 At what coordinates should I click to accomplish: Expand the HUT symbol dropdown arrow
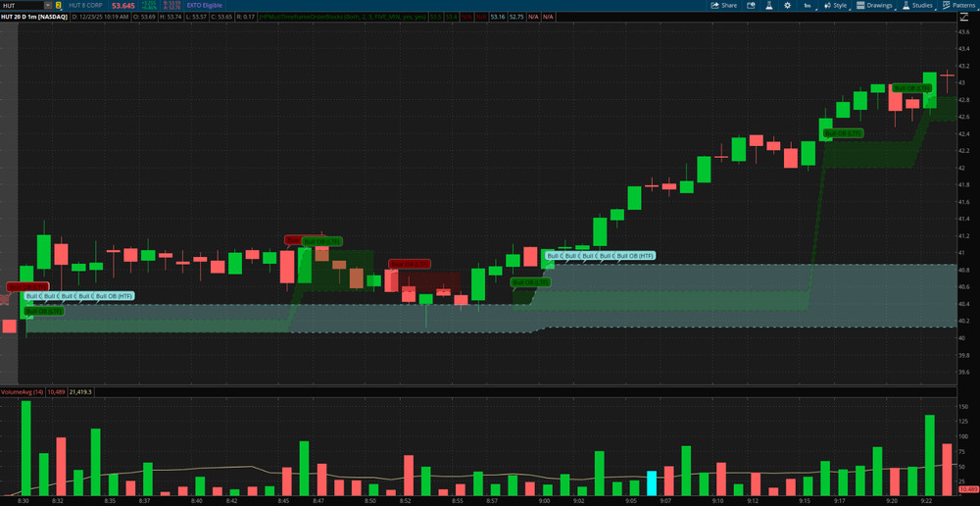[47, 5]
